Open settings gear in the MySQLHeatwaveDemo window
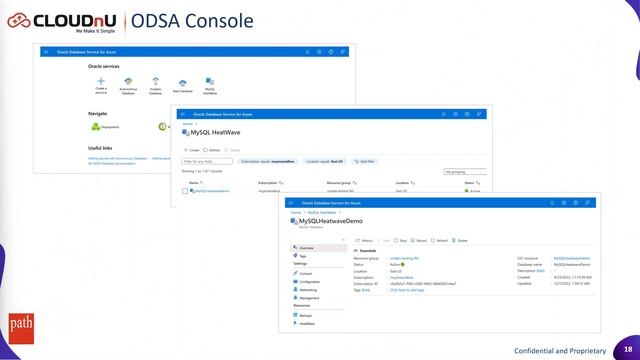This screenshot has height=360, width=640. click(x=564, y=203)
